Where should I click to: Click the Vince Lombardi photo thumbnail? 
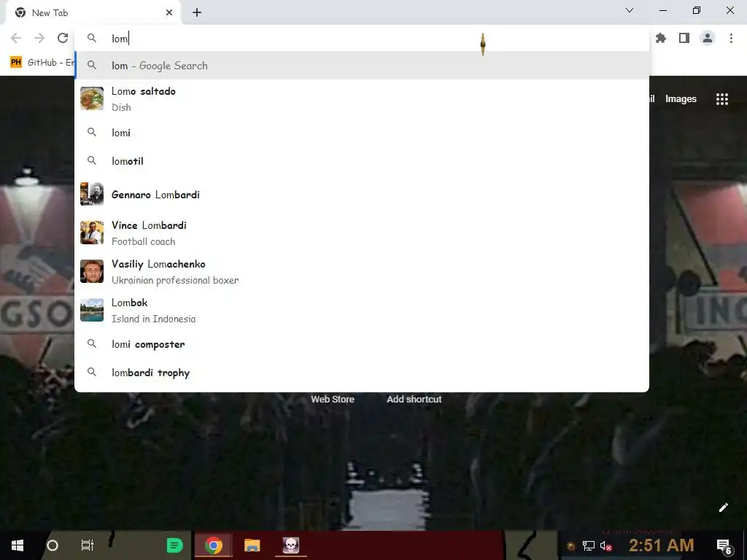pos(92,233)
